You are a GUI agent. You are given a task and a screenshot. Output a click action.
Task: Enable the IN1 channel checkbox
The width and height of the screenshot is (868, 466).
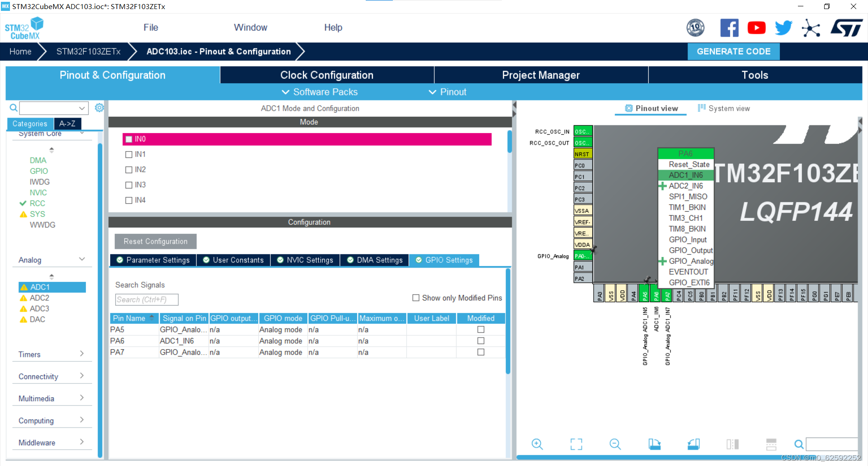tap(129, 154)
